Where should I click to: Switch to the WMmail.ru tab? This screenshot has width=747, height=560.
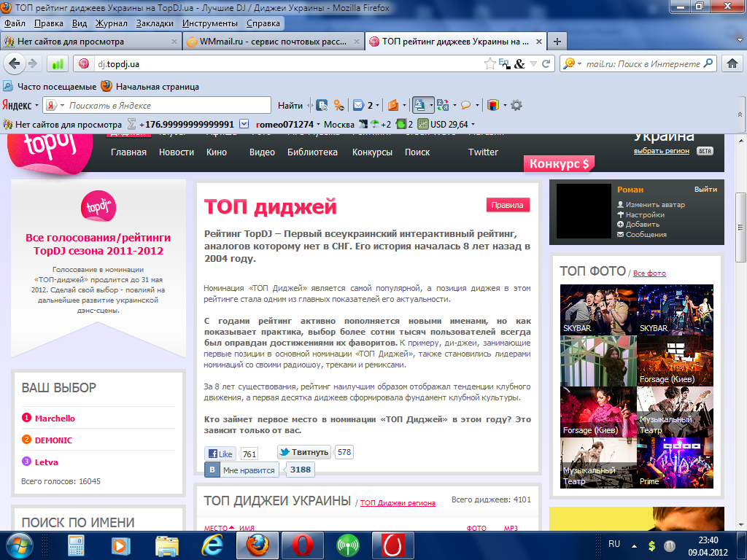click(273, 42)
